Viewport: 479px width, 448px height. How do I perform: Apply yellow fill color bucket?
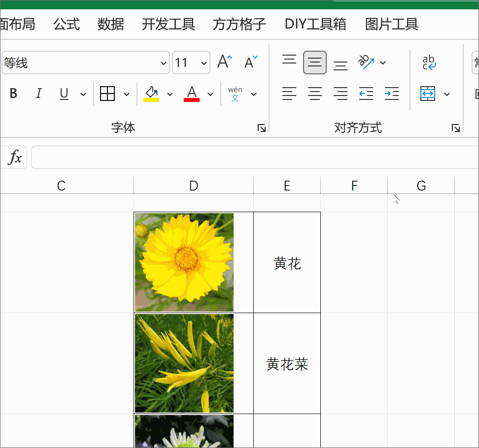coord(151,94)
